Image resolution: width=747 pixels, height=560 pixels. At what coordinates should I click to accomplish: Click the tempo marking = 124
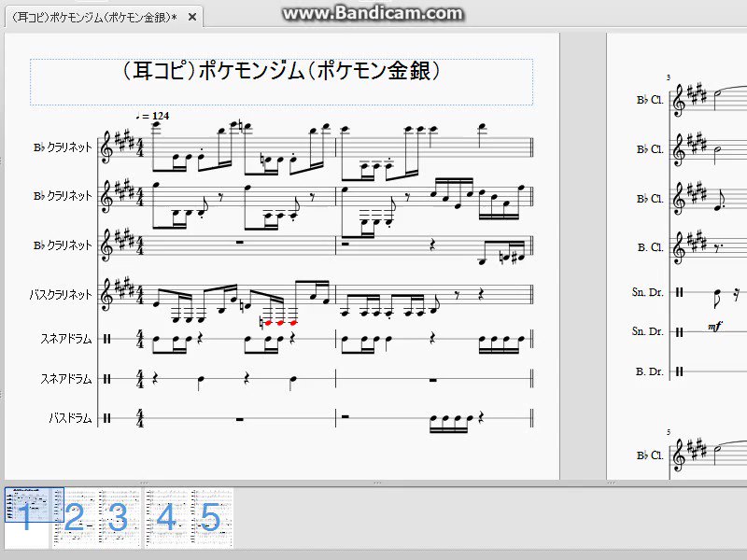click(152, 116)
